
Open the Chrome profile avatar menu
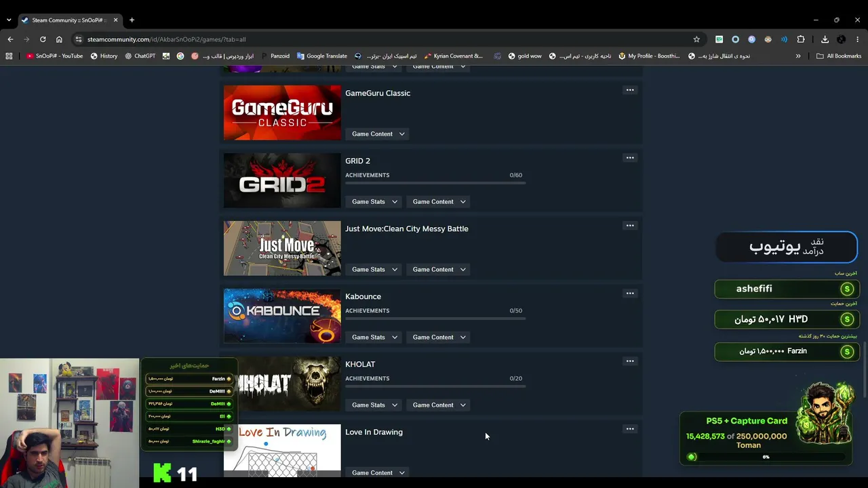(x=841, y=39)
